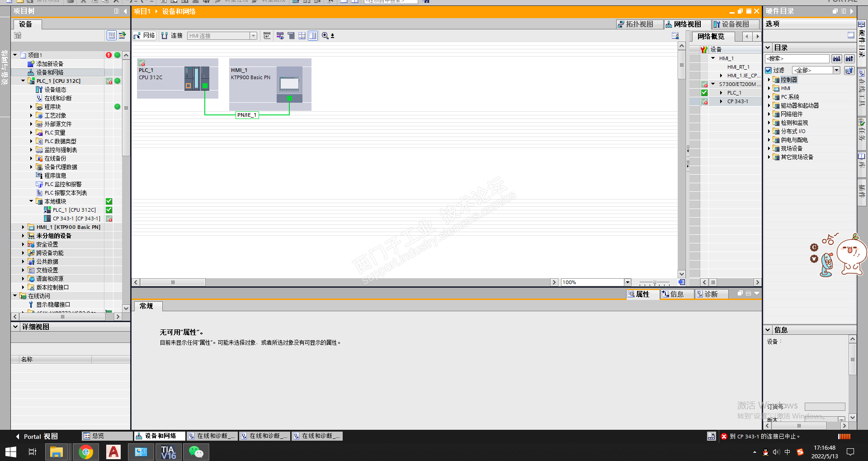This screenshot has width=868, height=461.
Task: Click the 网络 (Network) mode button
Action: [144, 36]
